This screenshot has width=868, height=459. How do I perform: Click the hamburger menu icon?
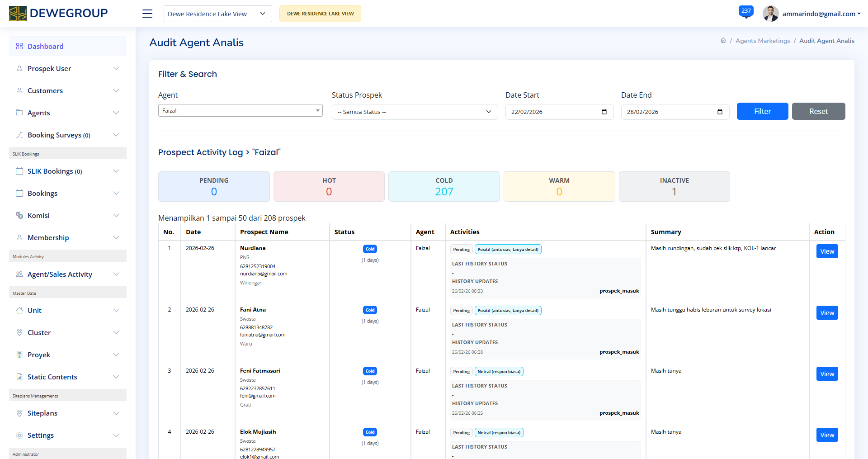pos(147,14)
